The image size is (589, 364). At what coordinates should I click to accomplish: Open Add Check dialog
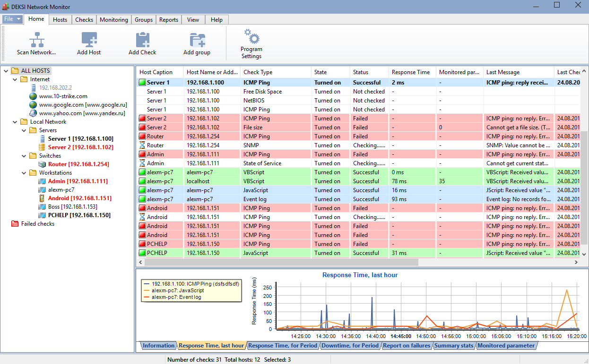pos(142,40)
